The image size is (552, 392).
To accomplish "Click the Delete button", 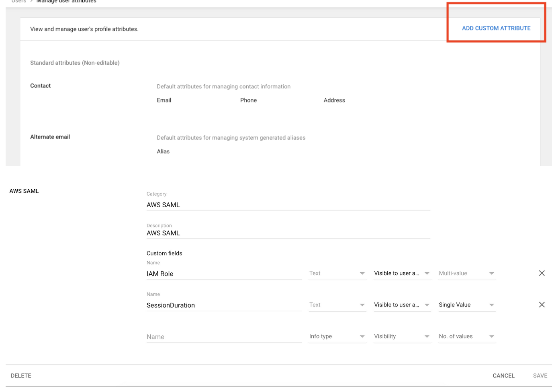I will pos(21,376).
